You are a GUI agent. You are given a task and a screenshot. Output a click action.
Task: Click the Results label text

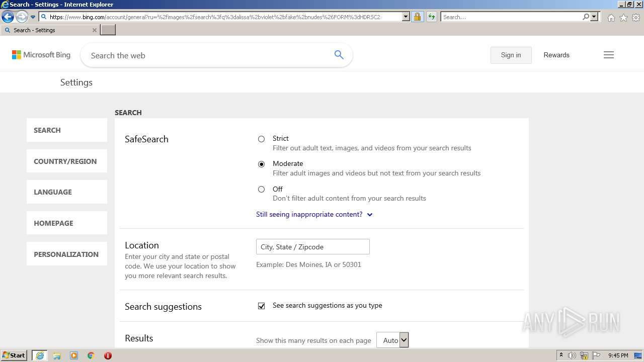139,338
